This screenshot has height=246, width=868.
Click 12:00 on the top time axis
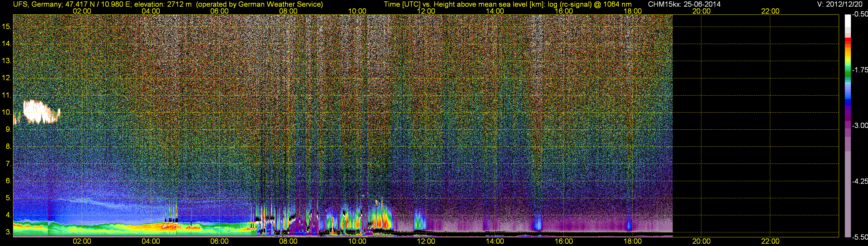[x=426, y=11]
